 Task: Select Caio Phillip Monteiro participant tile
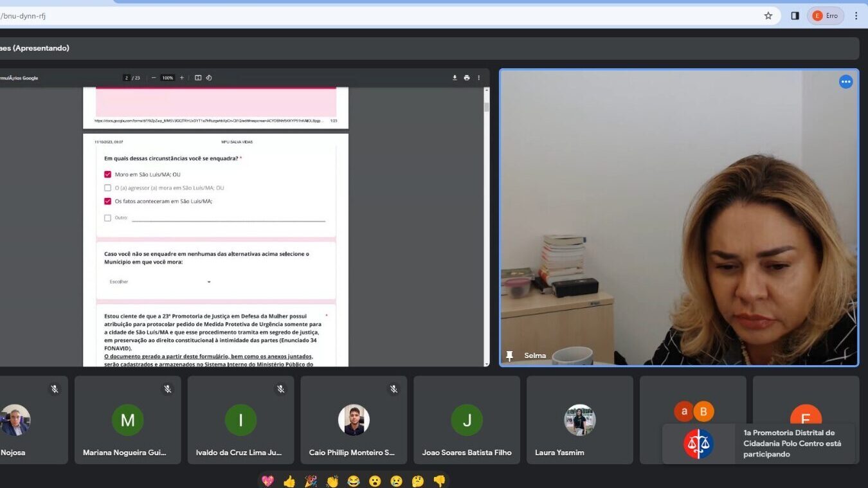353,420
